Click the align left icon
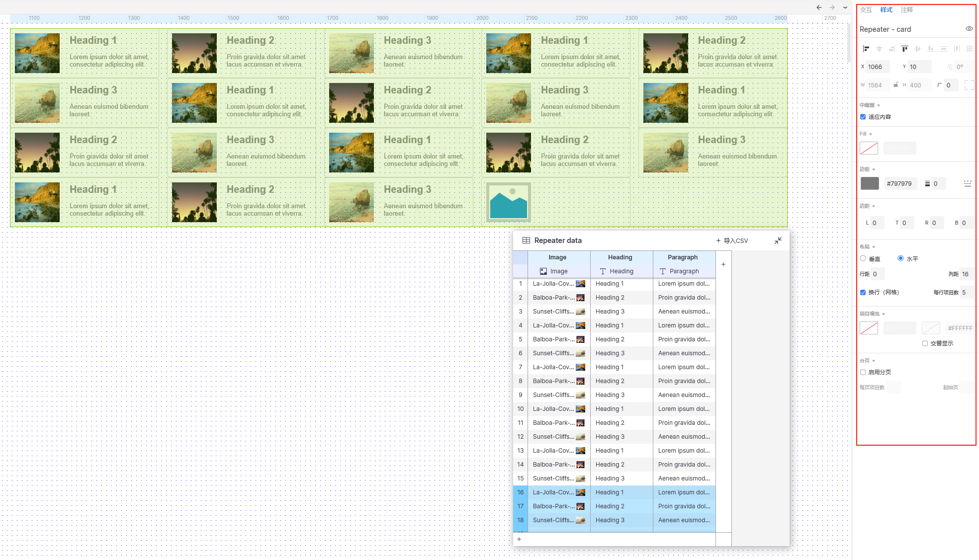The width and height of the screenshot is (979, 560). [866, 49]
